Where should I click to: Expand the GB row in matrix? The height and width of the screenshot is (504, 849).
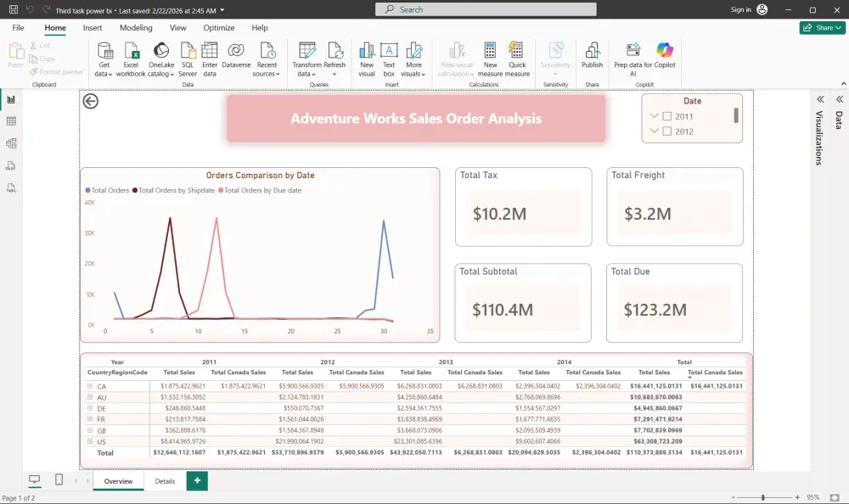[x=90, y=430]
